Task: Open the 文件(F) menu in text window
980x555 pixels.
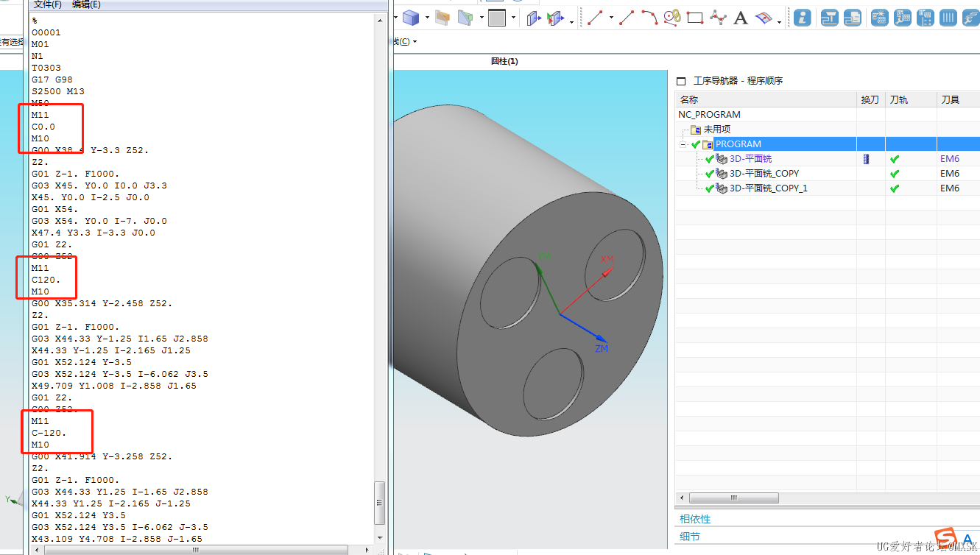Action: click(48, 4)
